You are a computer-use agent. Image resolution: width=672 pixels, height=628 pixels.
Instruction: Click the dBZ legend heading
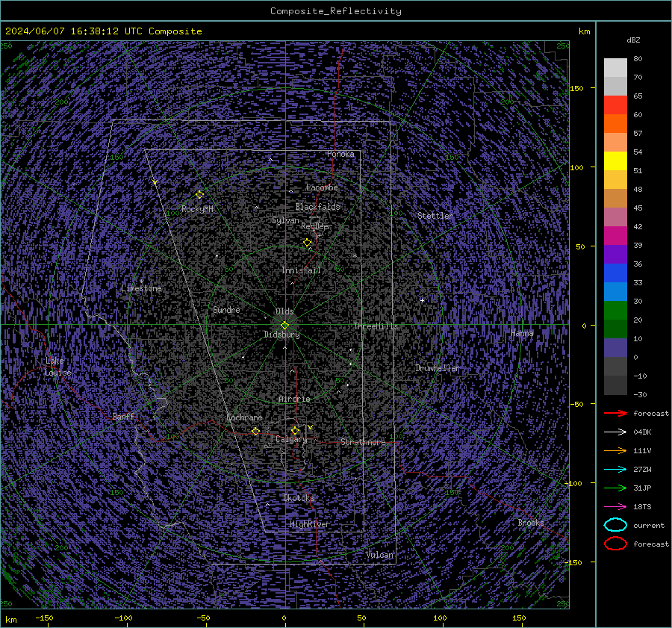[x=633, y=40]
